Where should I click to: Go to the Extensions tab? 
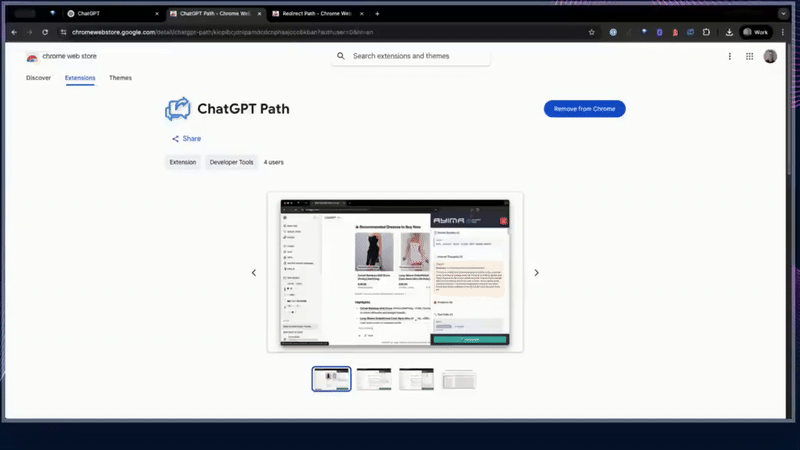[x=80, y=78]
